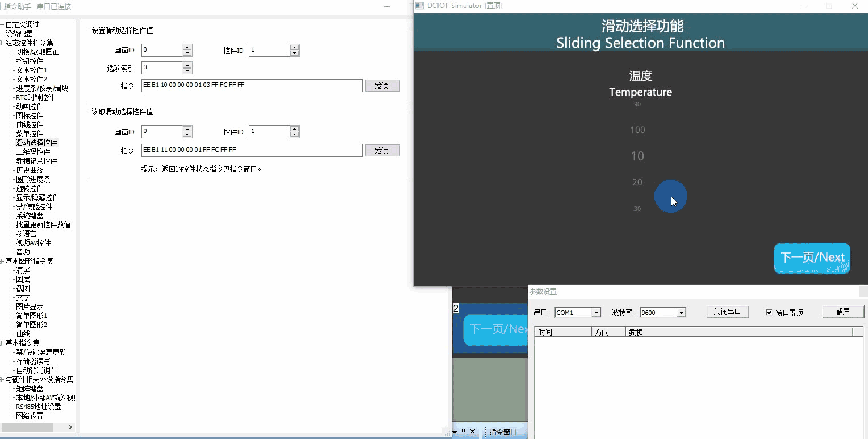Image resolution: width=868 pixels, height=439 pixels.
Task: Select 进度条/仪表/滑块 tree item
Action: (x=42, y=88)
